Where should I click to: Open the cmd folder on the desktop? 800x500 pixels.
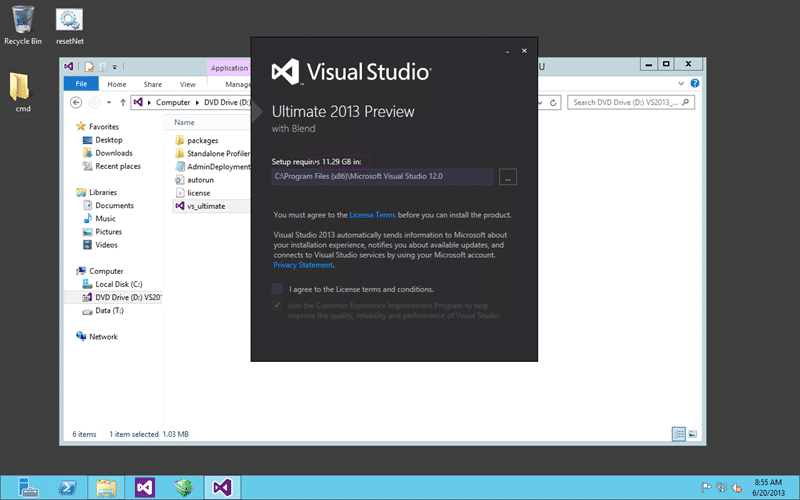21,92
